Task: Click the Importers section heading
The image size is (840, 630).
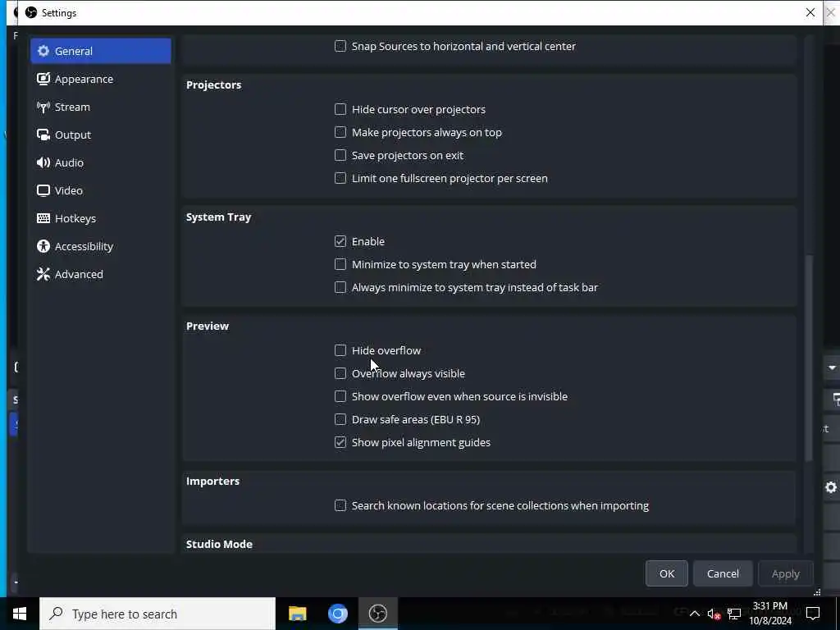Action: tap(212, 481)
